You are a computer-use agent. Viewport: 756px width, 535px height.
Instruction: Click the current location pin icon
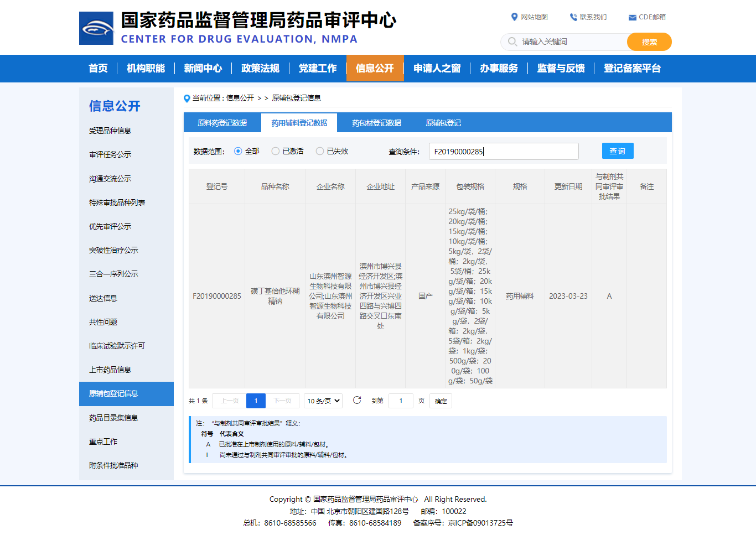pos(187,98)
